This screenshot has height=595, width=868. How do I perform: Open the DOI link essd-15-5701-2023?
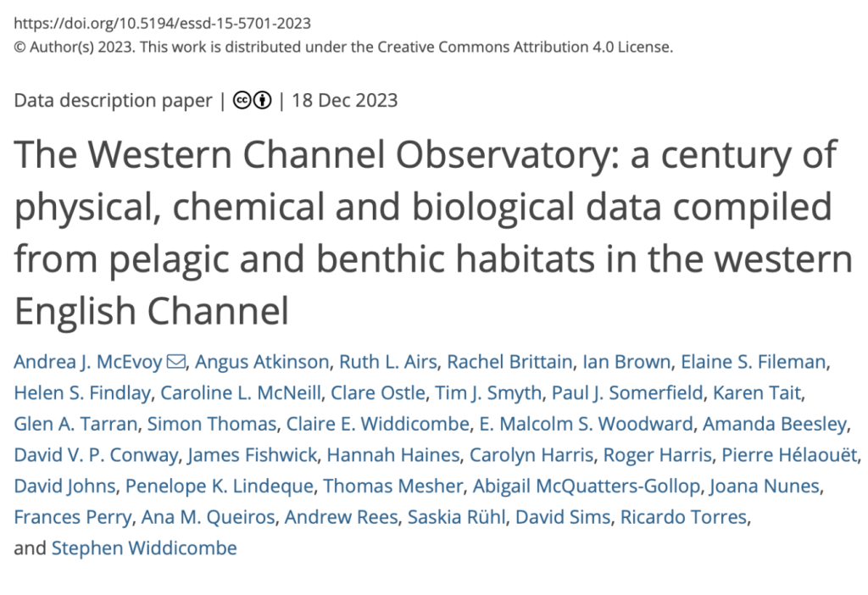[x=162, y=23]
